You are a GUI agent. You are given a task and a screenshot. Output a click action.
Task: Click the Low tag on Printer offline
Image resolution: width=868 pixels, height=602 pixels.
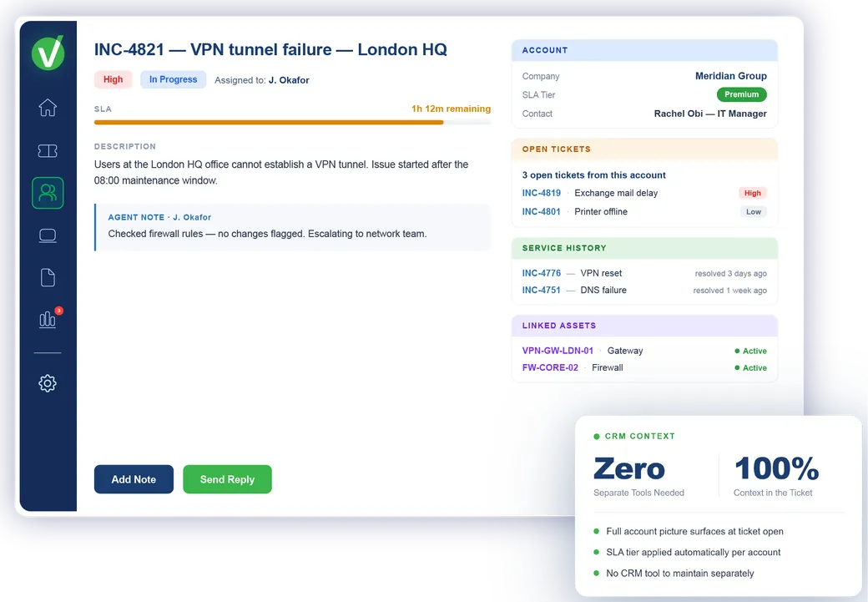click(754, 211)
